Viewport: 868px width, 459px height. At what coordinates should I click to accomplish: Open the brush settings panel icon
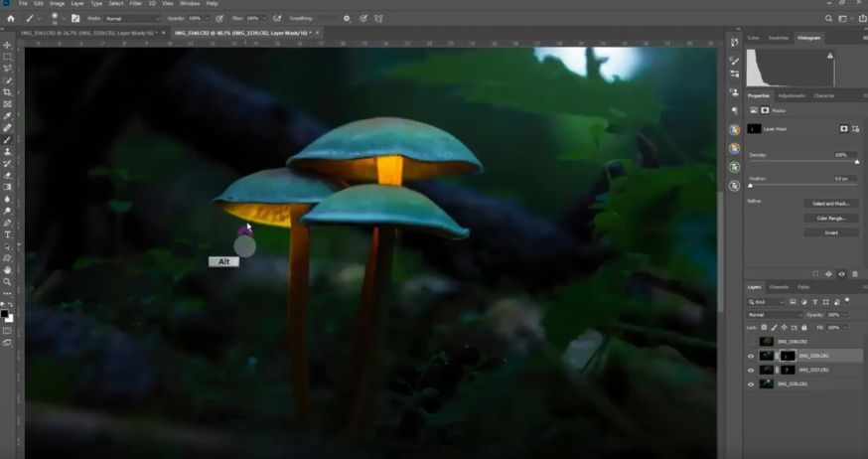[x=75, y=18]
